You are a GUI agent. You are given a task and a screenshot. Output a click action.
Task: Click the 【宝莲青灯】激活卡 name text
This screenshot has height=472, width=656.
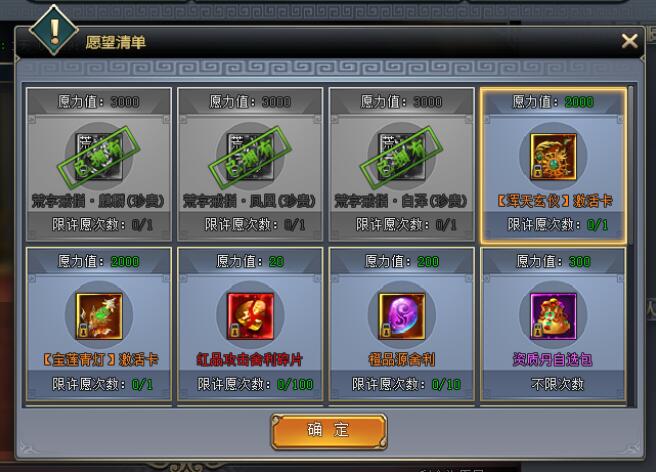[100, 359]
